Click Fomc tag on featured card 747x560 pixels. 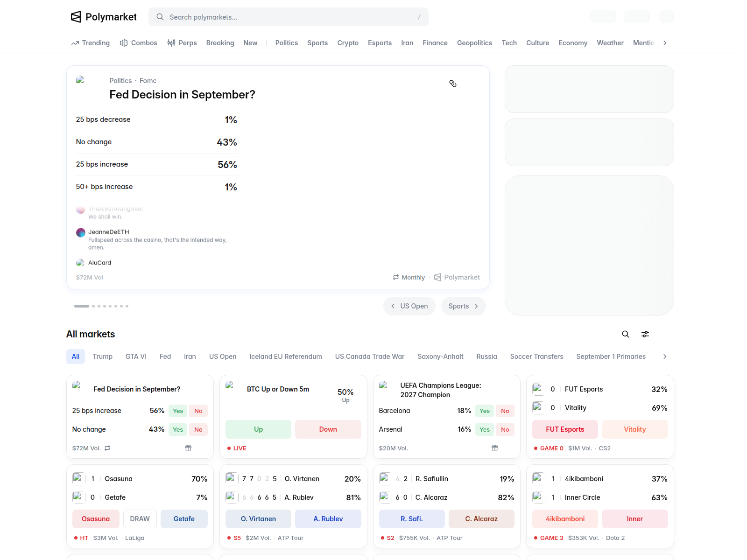(x=148, y=81)
